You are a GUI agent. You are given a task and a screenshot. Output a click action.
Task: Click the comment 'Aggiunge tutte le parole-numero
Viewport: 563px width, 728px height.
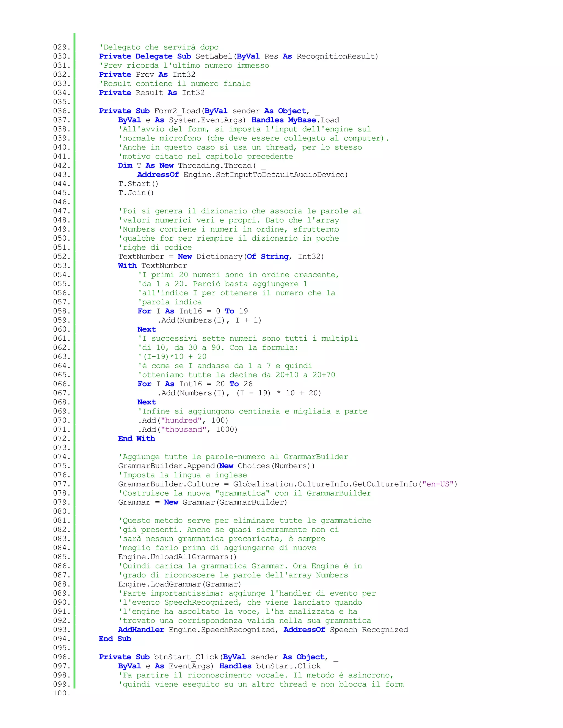[233, 457]
